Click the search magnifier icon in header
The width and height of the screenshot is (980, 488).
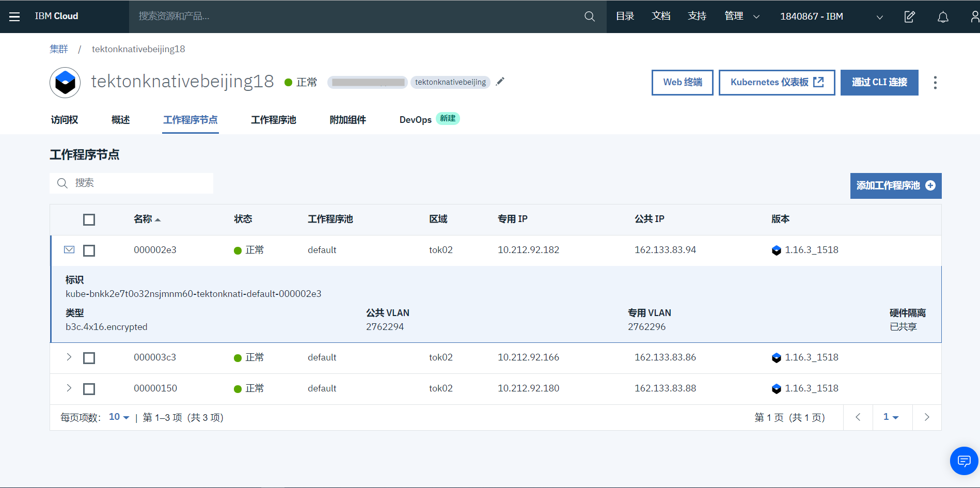click(x=589, y=17)
